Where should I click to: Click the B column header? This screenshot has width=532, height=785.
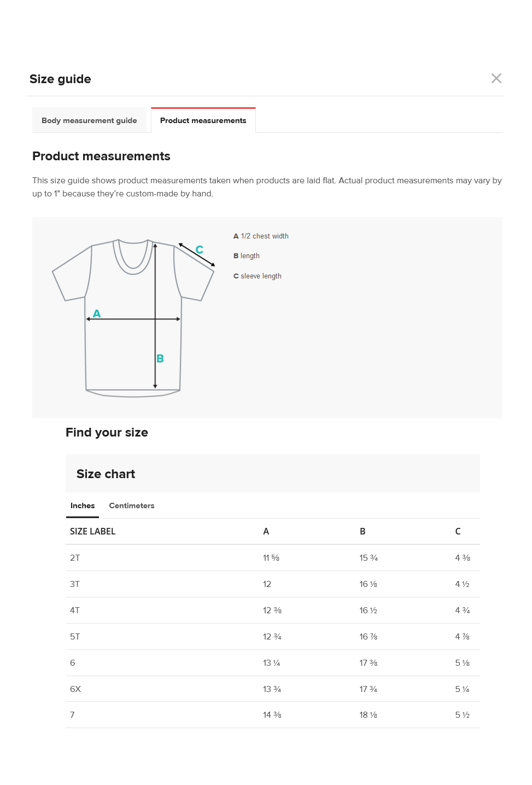pyautogui.click(x=363, y=531)
